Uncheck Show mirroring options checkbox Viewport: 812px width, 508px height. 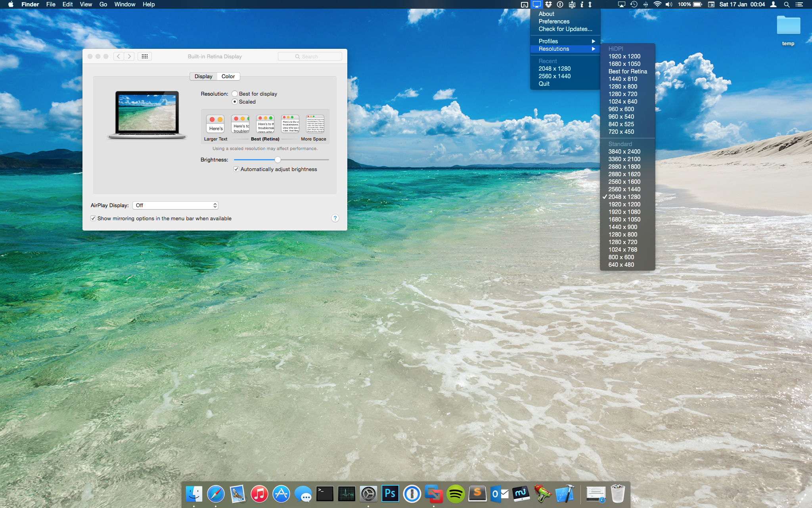pyautogui.click(x=93, y=218)
